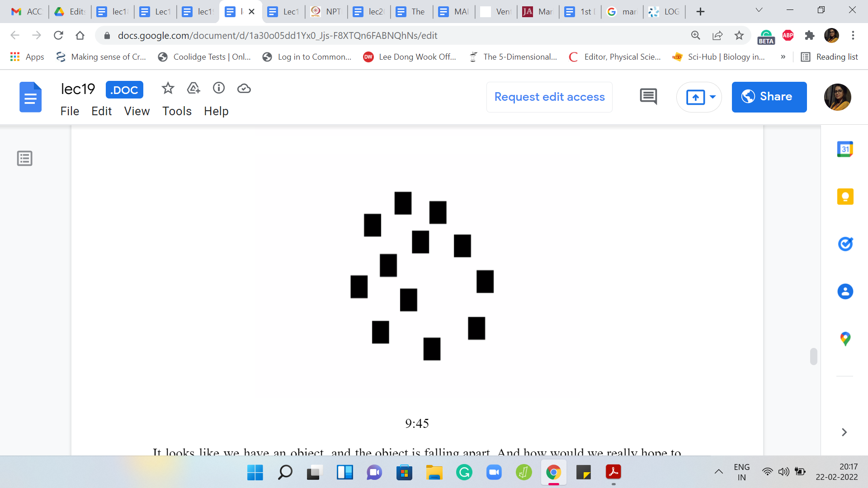Open Google Keep in side panel

pos(845,197)
